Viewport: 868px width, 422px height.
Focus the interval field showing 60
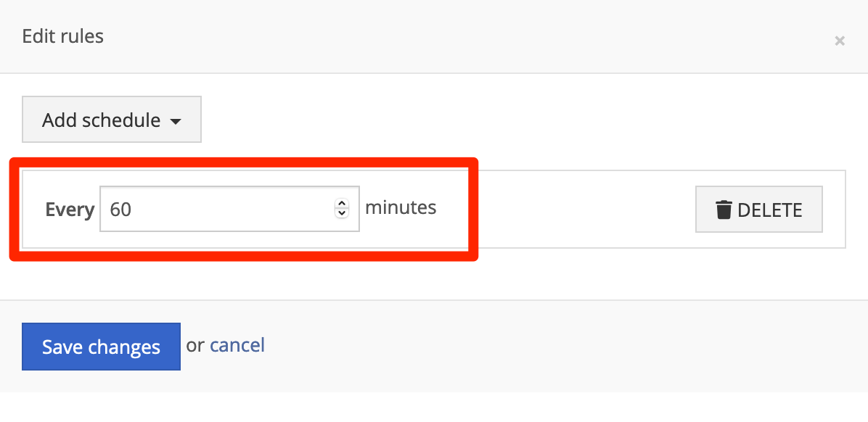pos(230,209)
